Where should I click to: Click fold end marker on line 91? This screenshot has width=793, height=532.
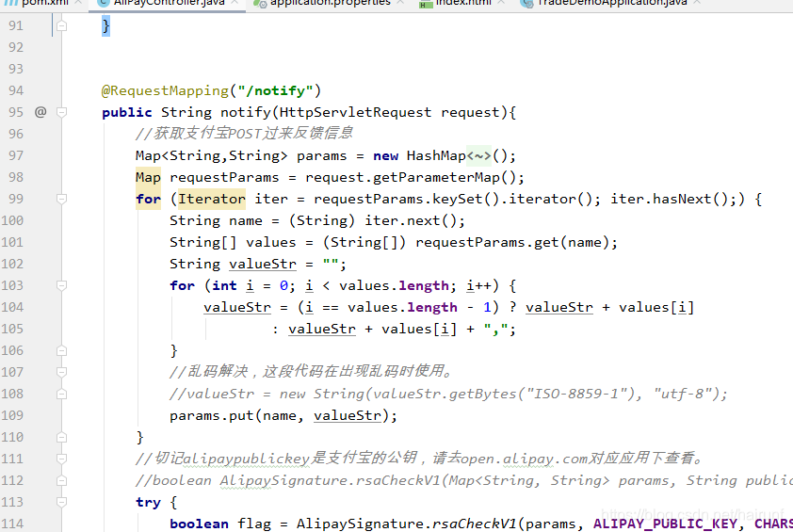pos(62,25)
